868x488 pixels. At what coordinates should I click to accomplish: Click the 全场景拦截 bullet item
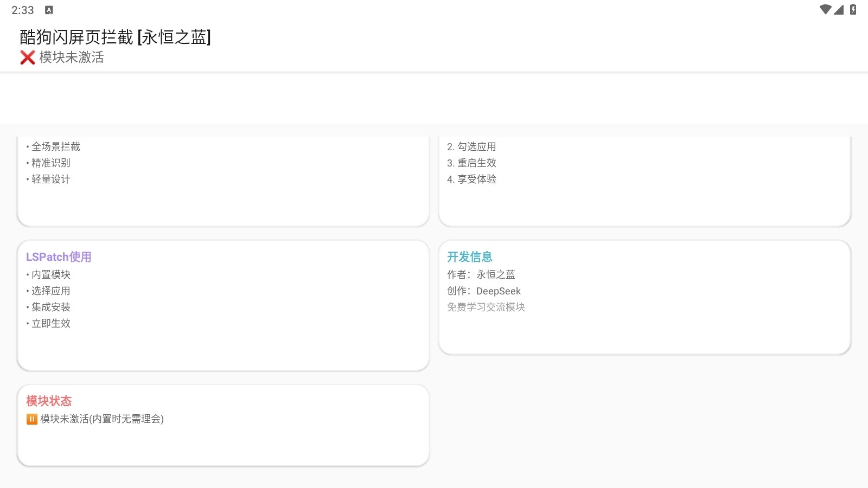[54, 146]
